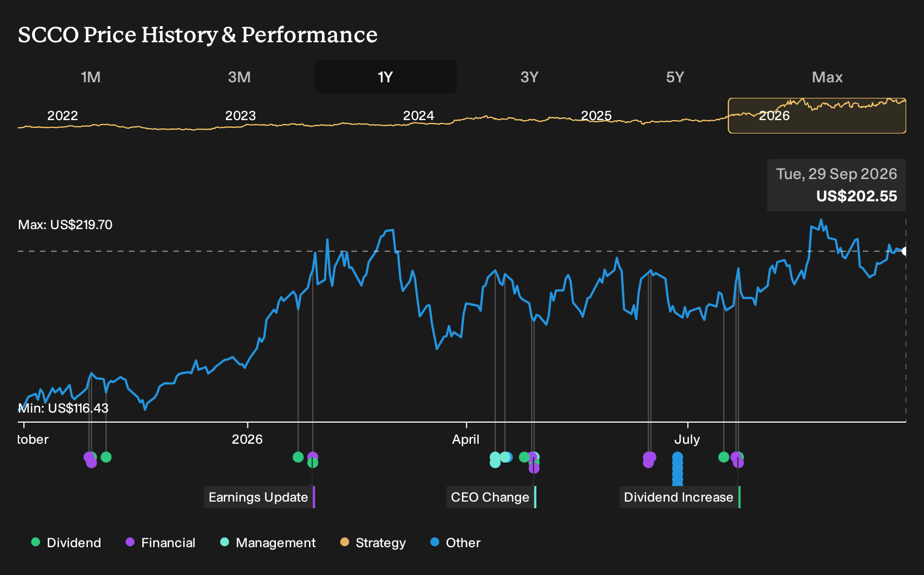924x575 pixels.
Task: Open the CEO Change event label
Action: (x=491, y=497)
